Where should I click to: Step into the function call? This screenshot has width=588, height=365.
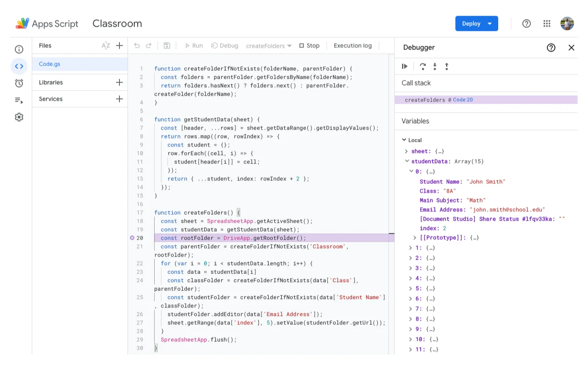pos(434,66)
